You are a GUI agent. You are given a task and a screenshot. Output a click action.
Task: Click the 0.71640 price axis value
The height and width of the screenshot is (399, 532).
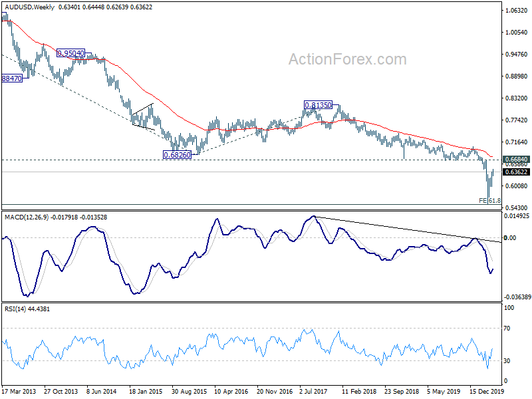pos(517,142)
